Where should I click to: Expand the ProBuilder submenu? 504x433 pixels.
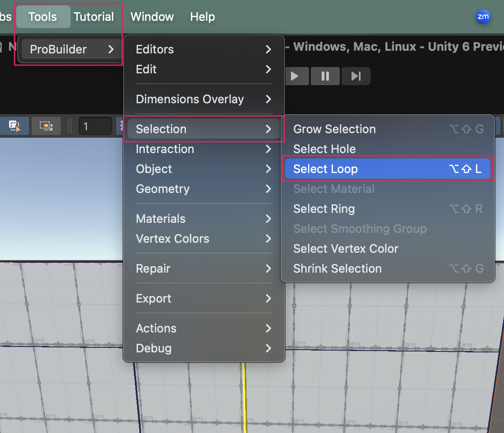(72, 49)
